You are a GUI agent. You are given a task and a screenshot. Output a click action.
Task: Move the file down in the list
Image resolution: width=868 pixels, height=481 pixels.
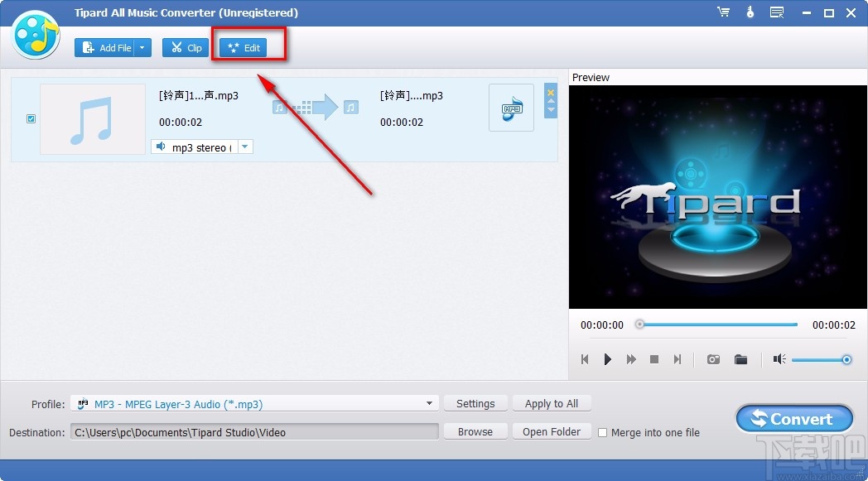point(550,109)
